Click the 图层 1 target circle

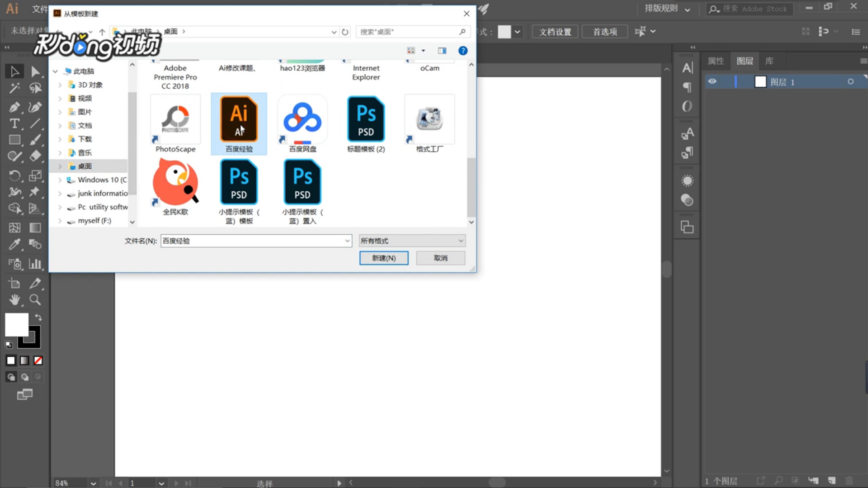click(850, 82)
